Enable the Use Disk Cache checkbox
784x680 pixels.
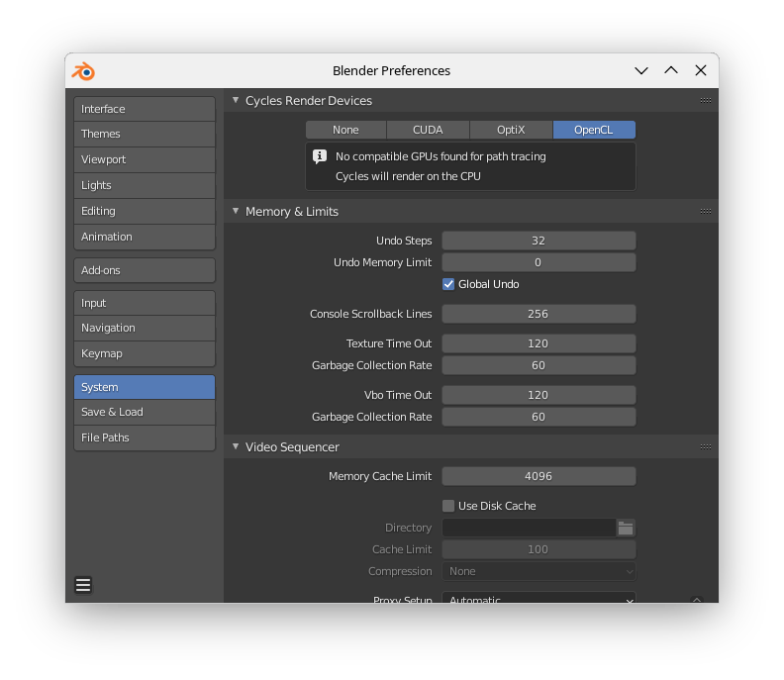pos(448,506)
